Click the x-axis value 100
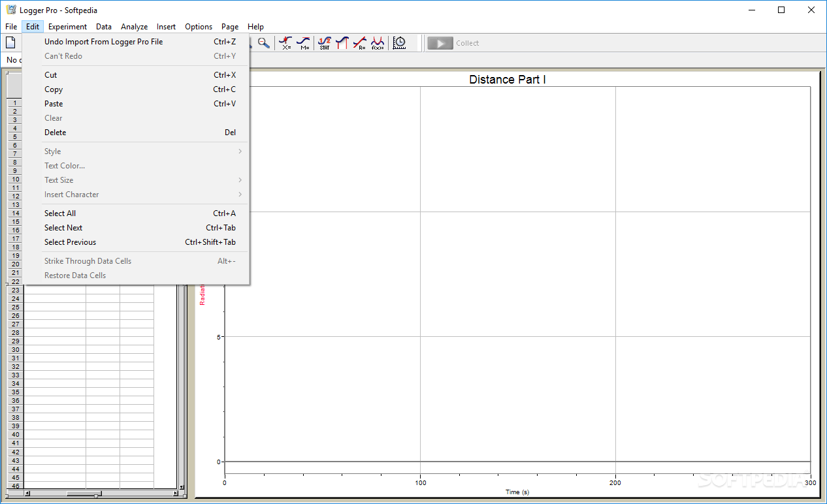827x504 pixels. (421, 483)
